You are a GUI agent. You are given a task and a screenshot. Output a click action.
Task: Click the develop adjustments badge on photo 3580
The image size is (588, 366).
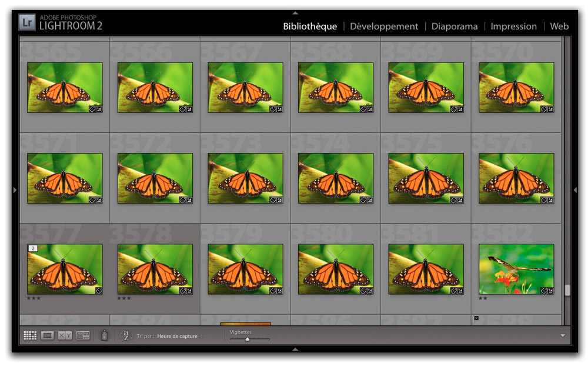point(370,291)
